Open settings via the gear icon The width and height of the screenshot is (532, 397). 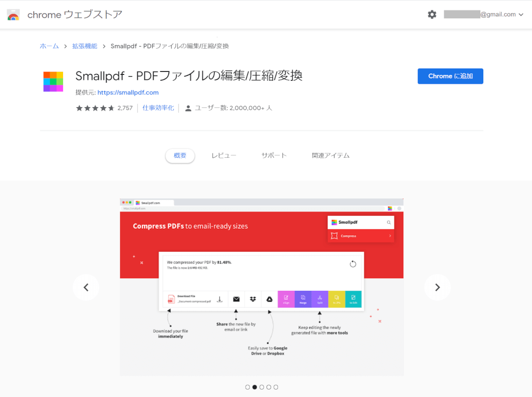point(432,14)
